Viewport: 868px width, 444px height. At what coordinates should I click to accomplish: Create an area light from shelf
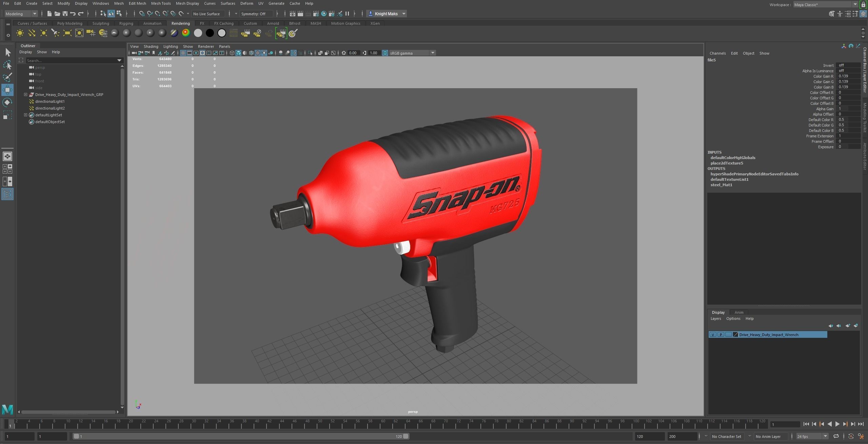[x=67, y=33]
